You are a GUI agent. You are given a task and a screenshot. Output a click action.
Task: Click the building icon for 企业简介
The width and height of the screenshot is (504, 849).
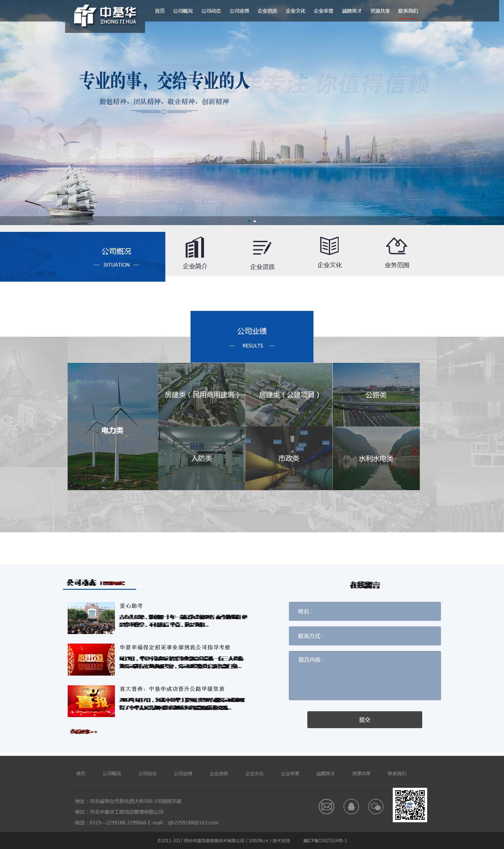pyautogui.click(x=195, y=247)
